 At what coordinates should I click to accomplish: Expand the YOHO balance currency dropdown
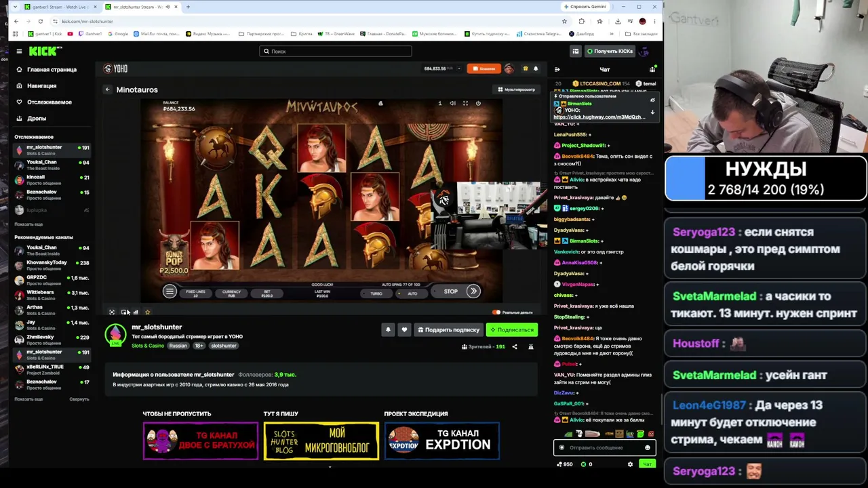459,68
